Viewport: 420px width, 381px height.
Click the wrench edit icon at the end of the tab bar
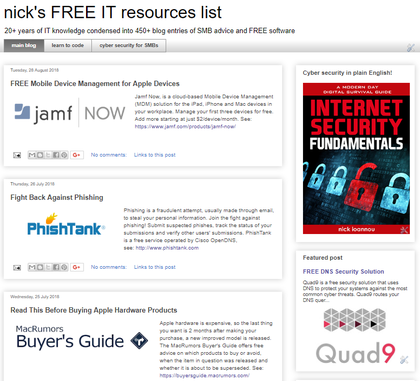click(411, 48)
